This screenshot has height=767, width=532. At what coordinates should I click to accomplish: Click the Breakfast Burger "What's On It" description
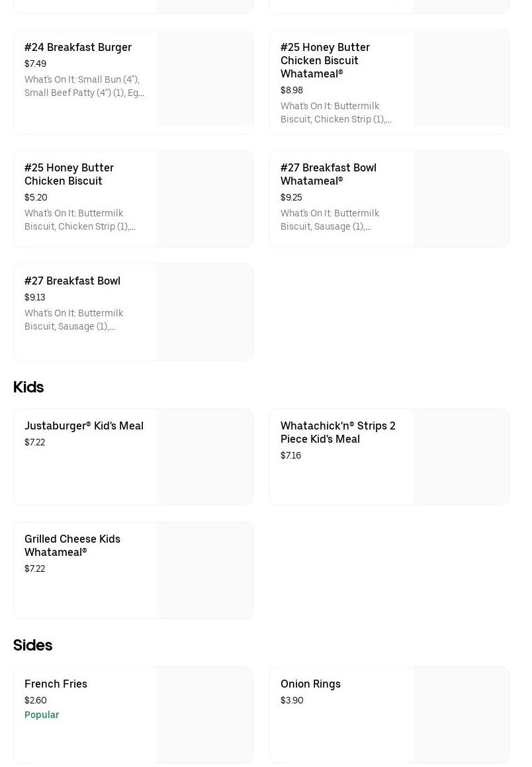tap(84, 86)
